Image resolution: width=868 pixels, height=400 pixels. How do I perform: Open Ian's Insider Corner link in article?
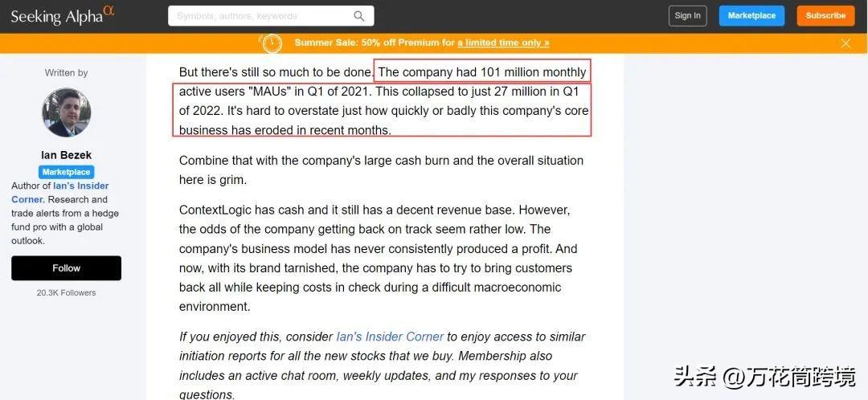coord(390,337)
